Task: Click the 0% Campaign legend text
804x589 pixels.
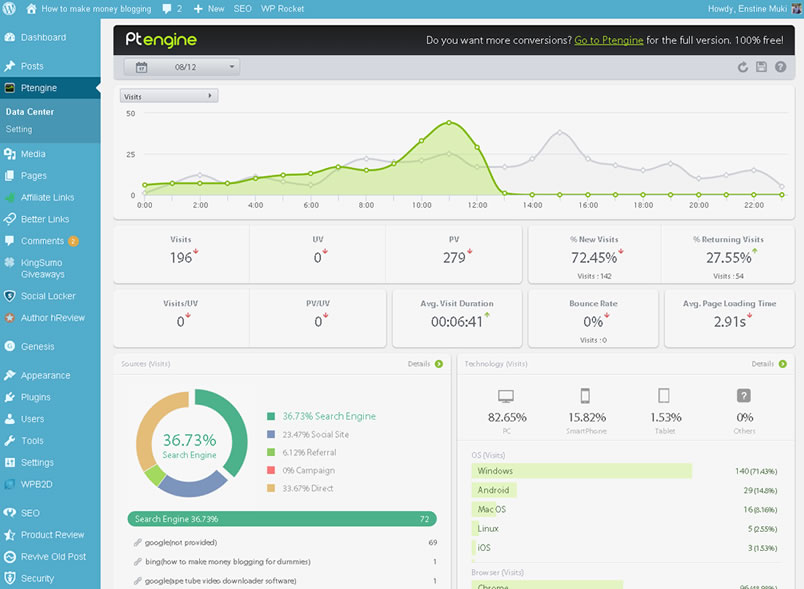Action: tap(309, 471)
